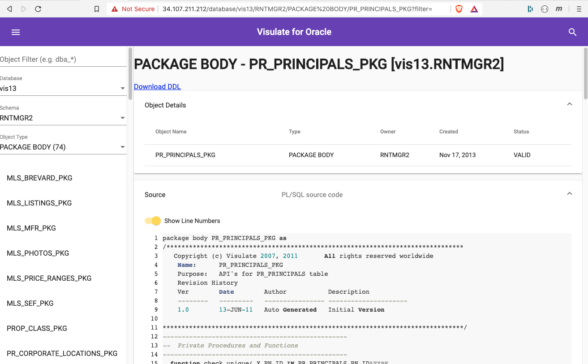
Task: Click the Object Name column header
Action: [x=171, y=132]
